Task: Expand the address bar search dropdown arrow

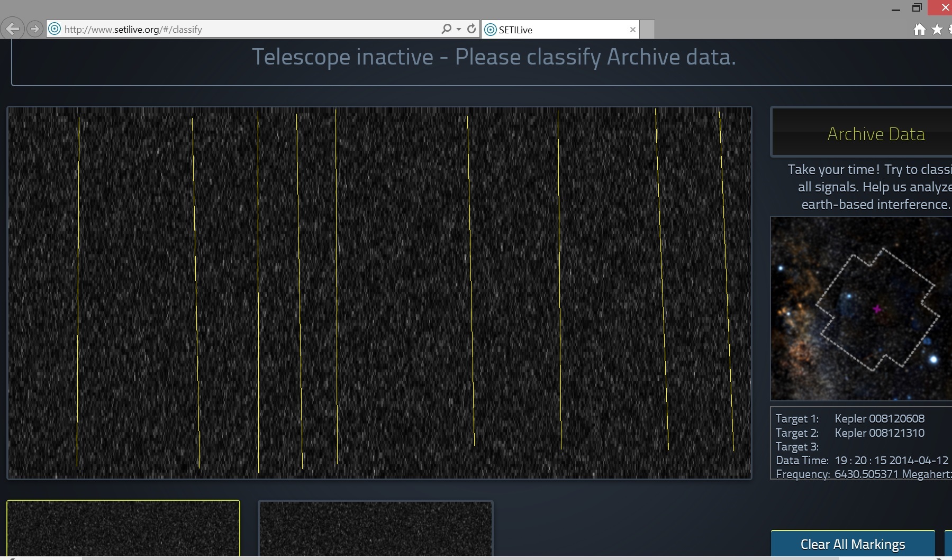Action: 459,29
